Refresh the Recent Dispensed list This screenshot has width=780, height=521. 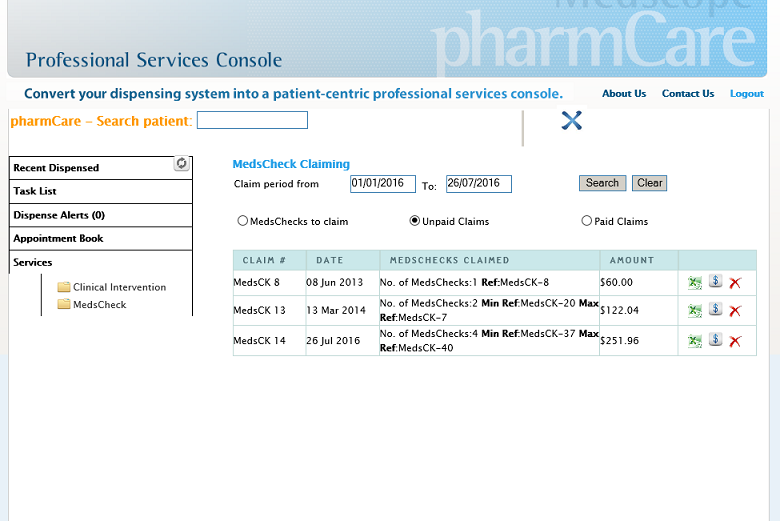182,163
